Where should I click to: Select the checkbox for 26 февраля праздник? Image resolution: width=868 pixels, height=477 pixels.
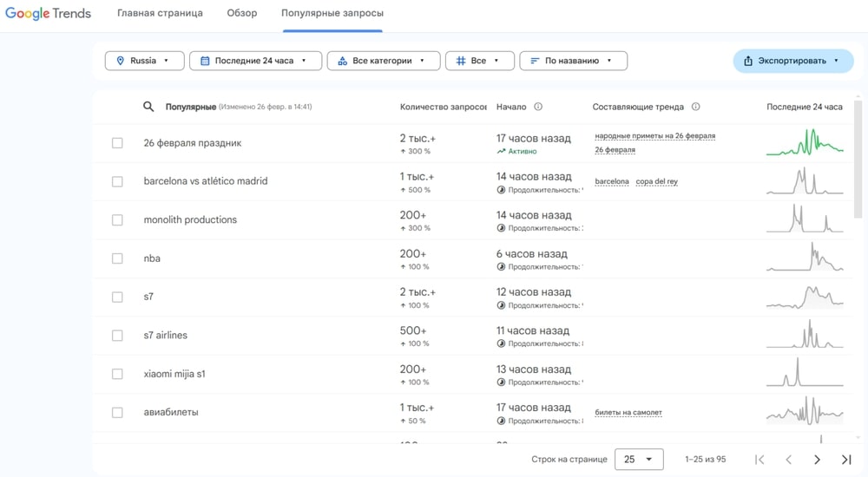(117, 143)
